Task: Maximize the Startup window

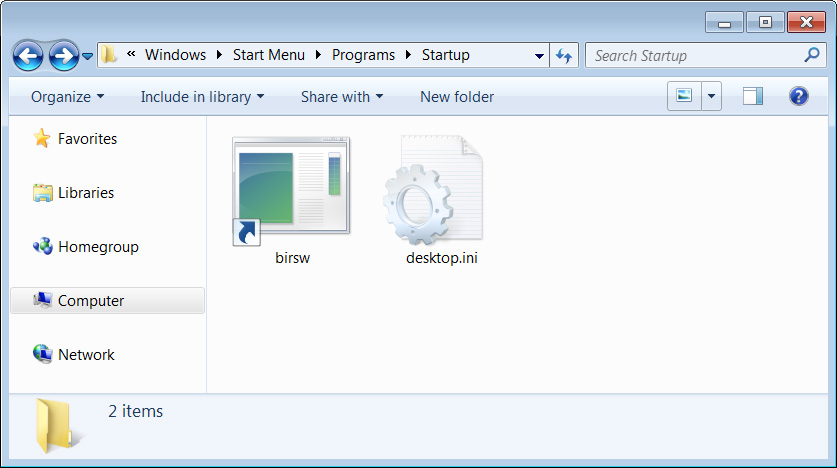Action: click(x=765, y=22)
